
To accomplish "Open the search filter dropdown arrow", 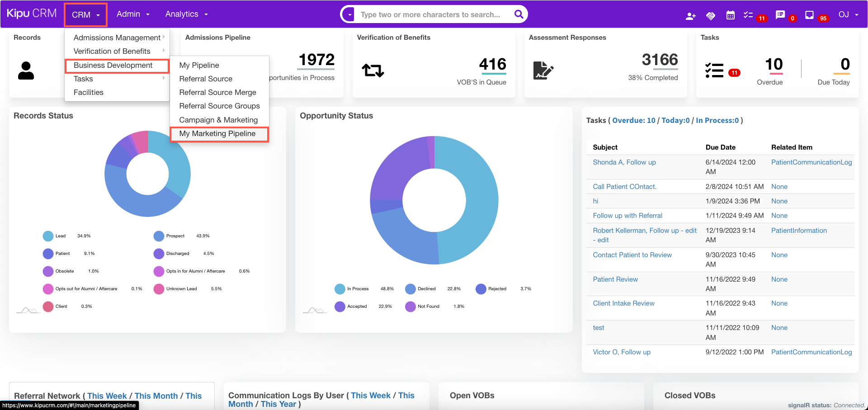I will click(x=349, y=14).
